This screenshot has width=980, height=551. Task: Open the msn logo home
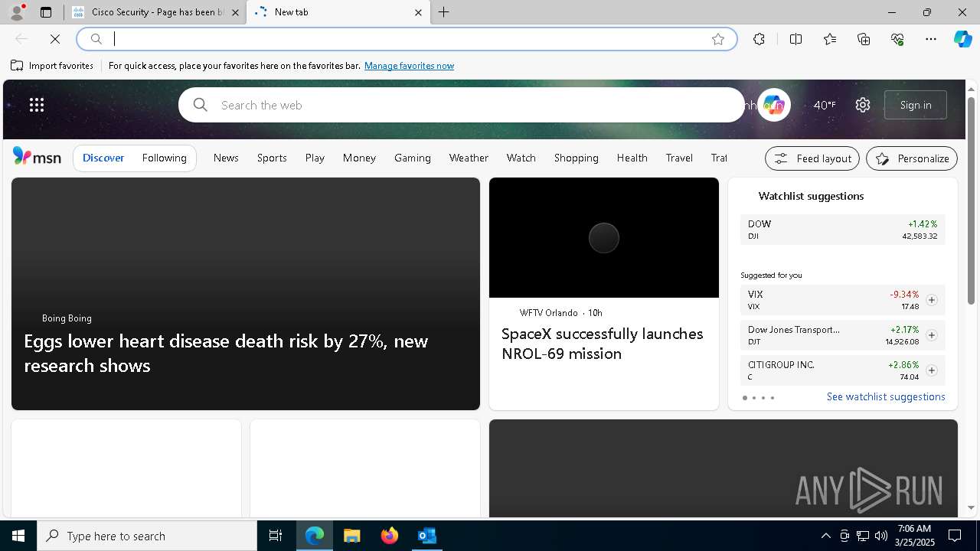coord(37,157)
